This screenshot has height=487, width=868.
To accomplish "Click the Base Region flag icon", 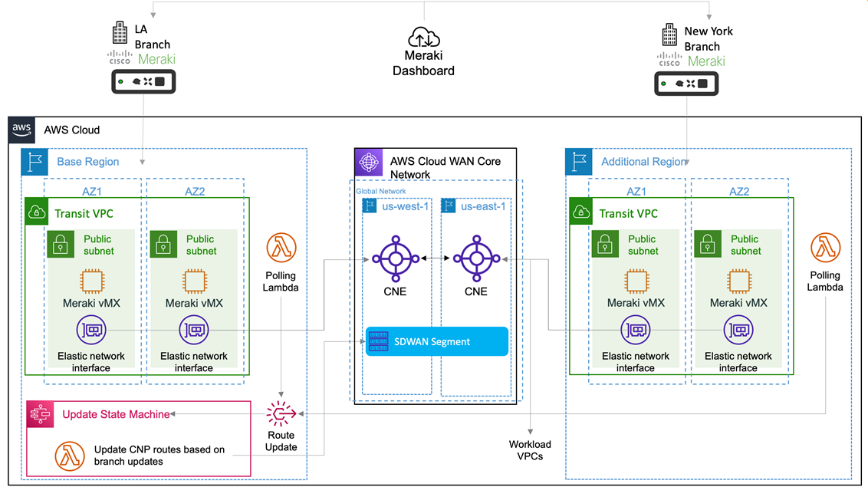I will tap(35, 162).
